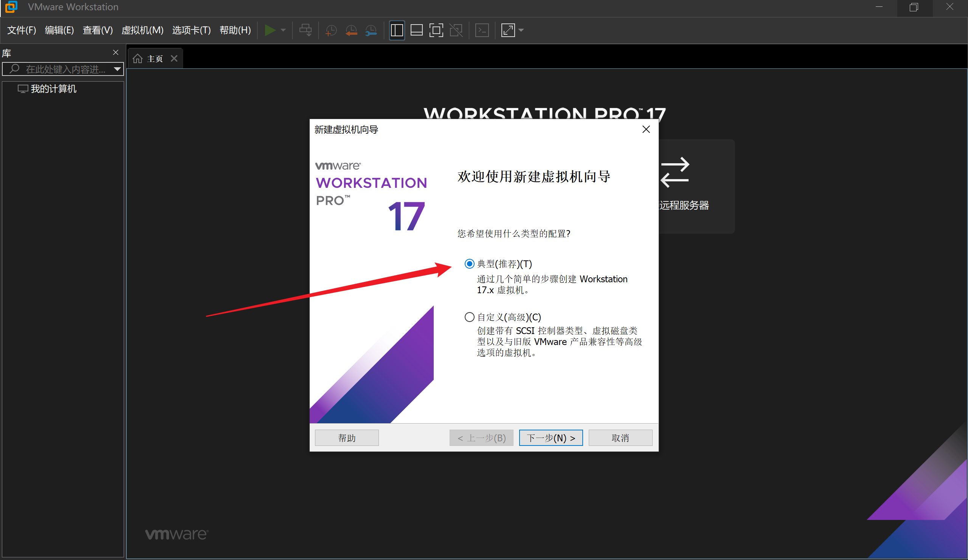Click the Unity mode toolbar icon
This screenshot has width=968, height=560.
click(x=456, y=30)
